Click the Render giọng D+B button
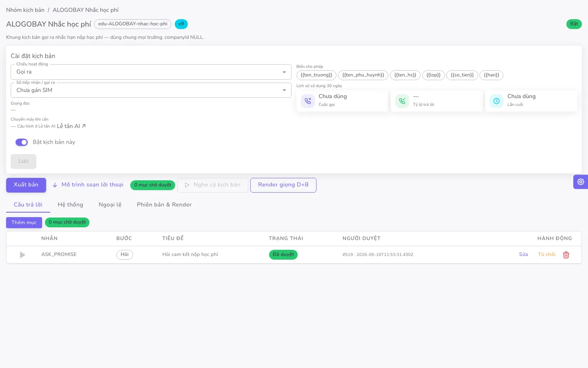The width and height of the screenshot is (588, 368). 283,185
